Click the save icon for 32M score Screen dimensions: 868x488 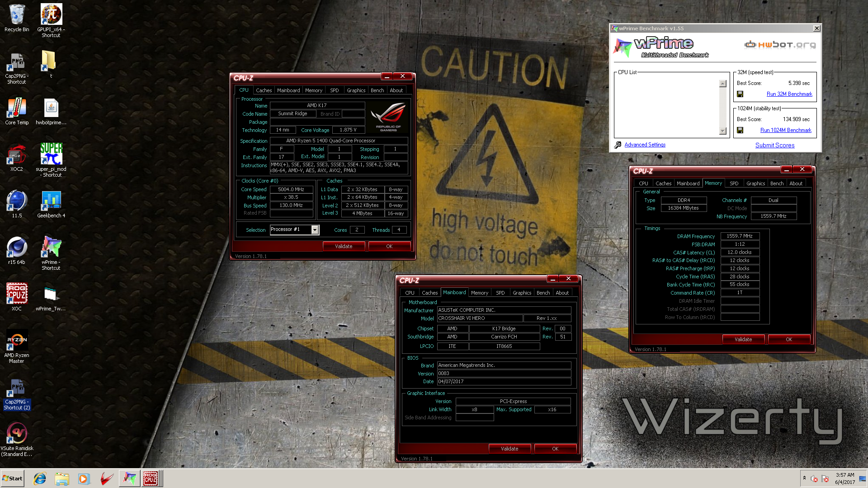[740, 94]
